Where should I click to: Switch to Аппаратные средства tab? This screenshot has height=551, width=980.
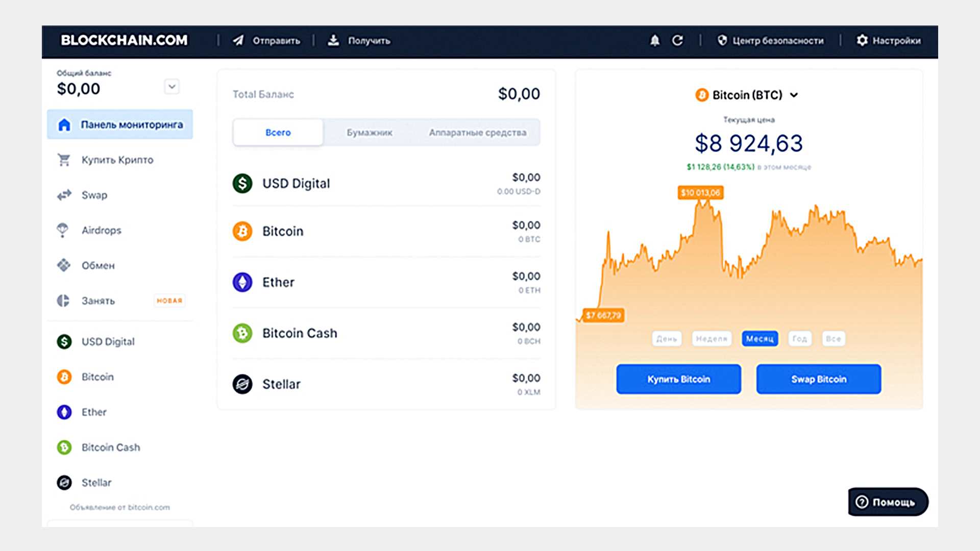[477, 133]
